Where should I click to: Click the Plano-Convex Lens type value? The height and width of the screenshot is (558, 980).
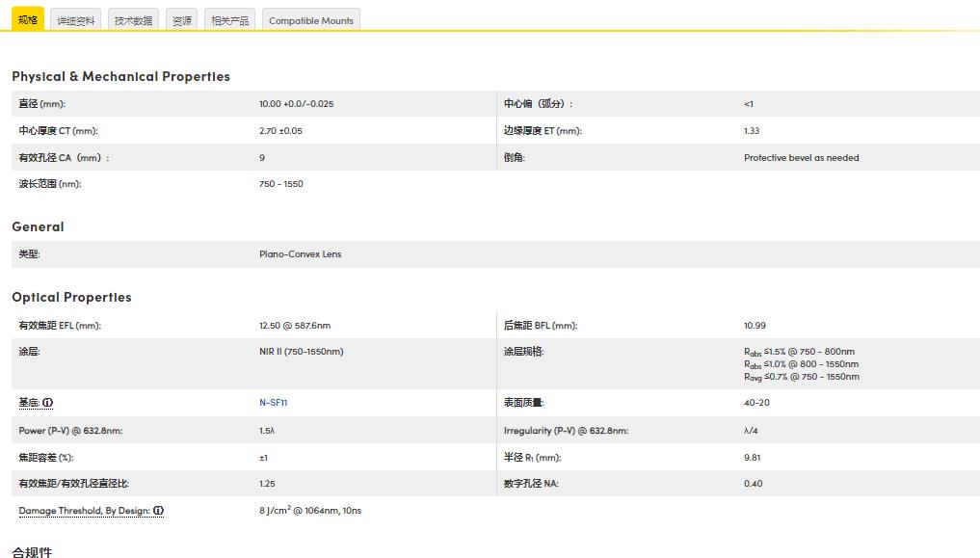(300, 254)
